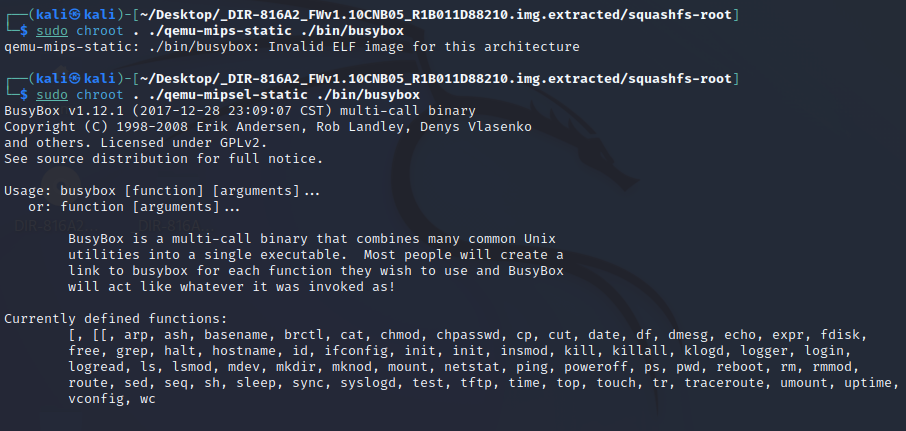The height and width of the screenshot is (431, 906).
Task: Click the poweroff function name
Action: 610,366
